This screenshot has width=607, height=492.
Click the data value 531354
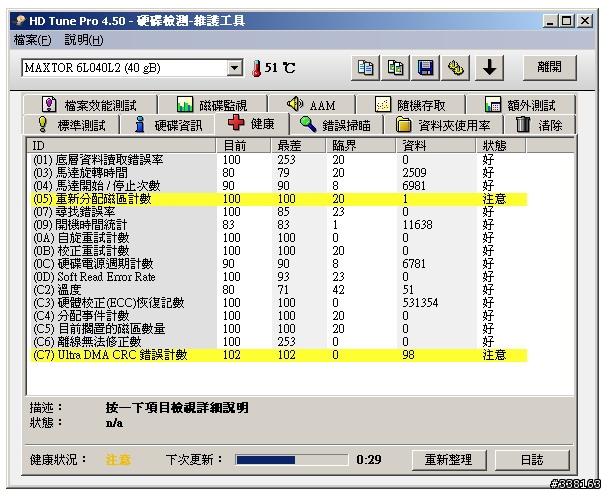(x=420, y=303)
